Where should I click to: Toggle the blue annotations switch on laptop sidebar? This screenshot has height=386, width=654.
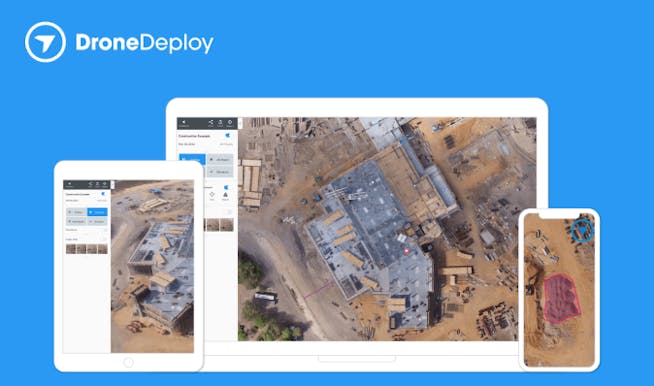coord(226,187)
